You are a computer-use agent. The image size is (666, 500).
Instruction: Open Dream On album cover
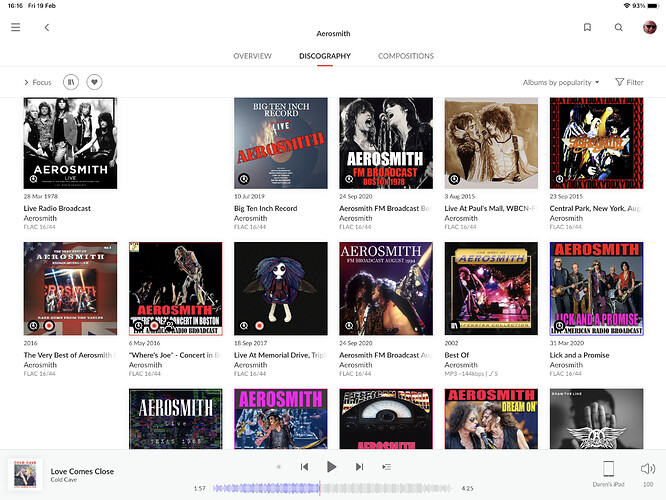click(491, 419)
